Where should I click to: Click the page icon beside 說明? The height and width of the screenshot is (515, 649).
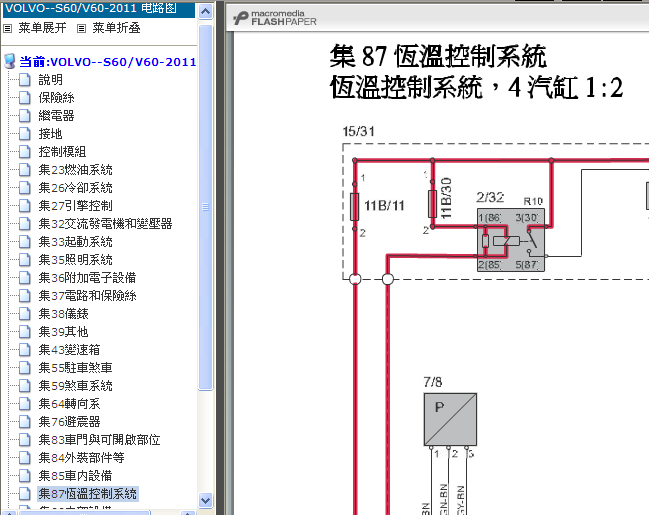[25, 79]
